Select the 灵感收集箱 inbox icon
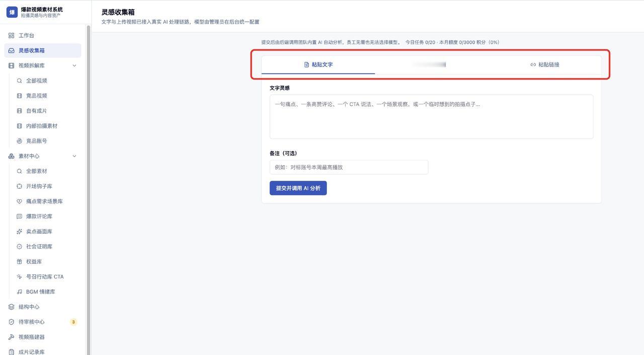 pyautogui.click(x=11, y=50)
